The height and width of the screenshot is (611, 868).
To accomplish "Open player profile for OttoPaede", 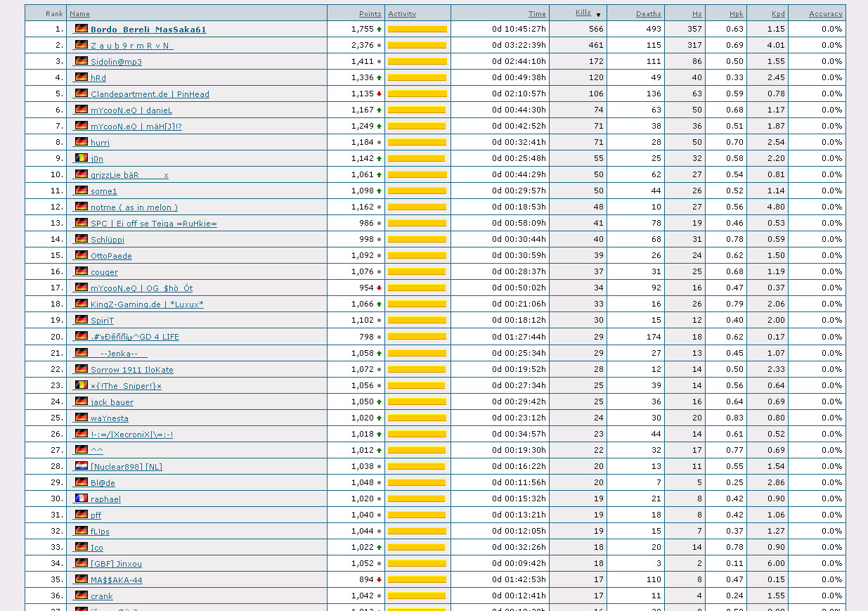I will coord(111,256).
